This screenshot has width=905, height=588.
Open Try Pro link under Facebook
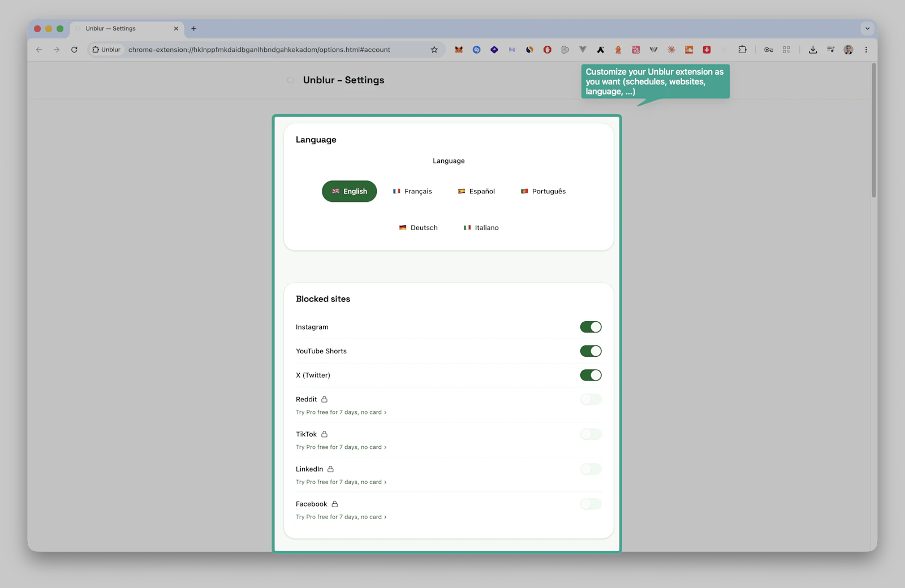point(341,517)
